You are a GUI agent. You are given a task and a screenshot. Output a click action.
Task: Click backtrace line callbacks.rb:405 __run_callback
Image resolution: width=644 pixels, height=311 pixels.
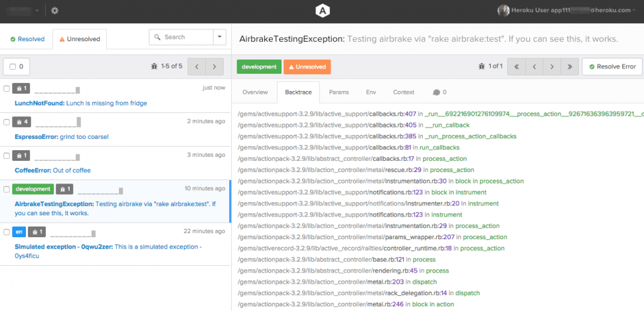354,125
